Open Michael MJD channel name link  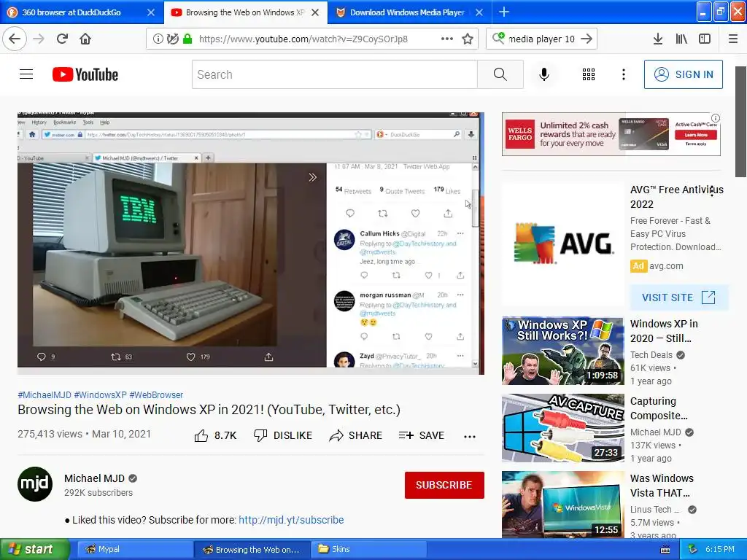pos(94,478)
